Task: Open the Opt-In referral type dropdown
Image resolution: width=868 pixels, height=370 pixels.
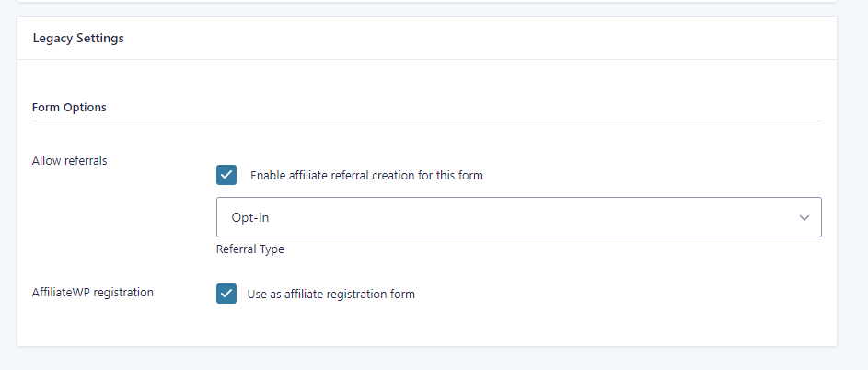Action: pos(519,217)
